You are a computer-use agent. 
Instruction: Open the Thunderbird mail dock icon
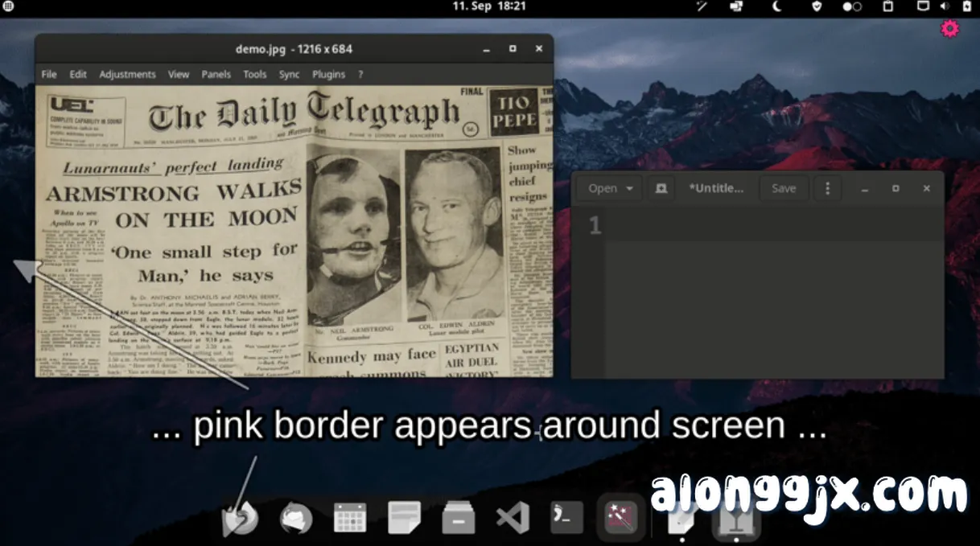[x=295, y=518]
